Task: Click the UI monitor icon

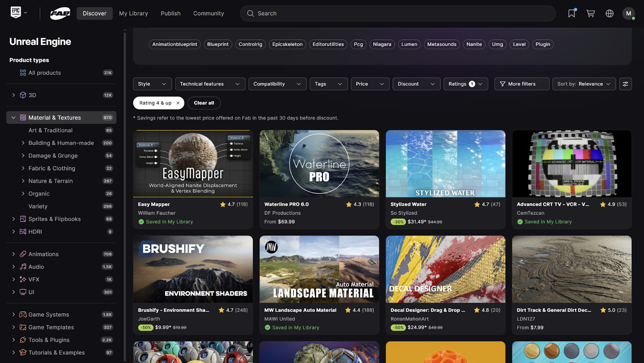Action: click(x=23, y=292)
